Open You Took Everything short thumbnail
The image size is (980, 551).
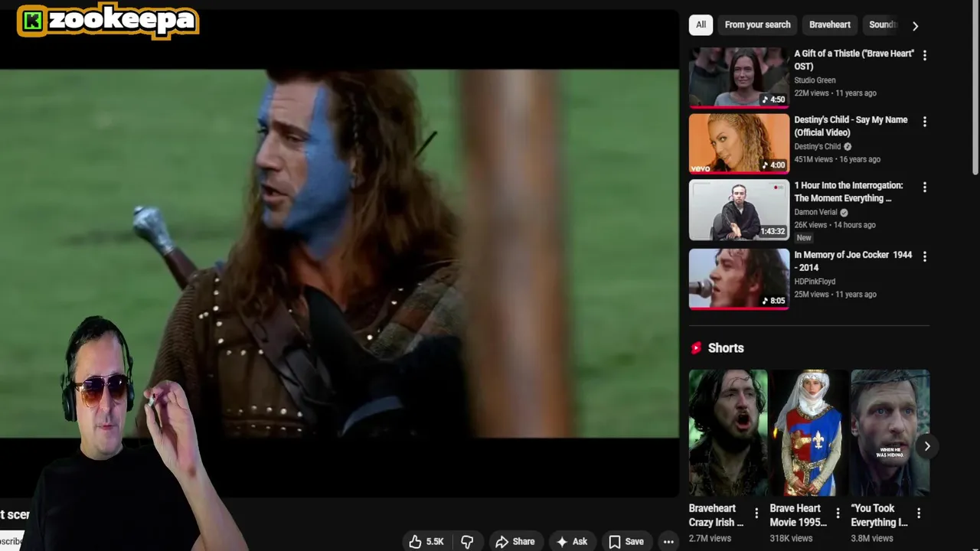890,432
